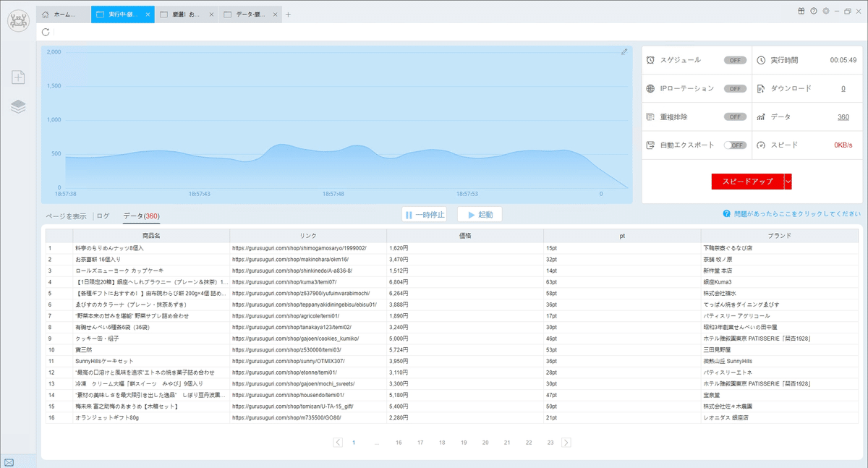Open the help question-mark icon in title bar
This screenshot has width=868, height=468.
point(814,11)
